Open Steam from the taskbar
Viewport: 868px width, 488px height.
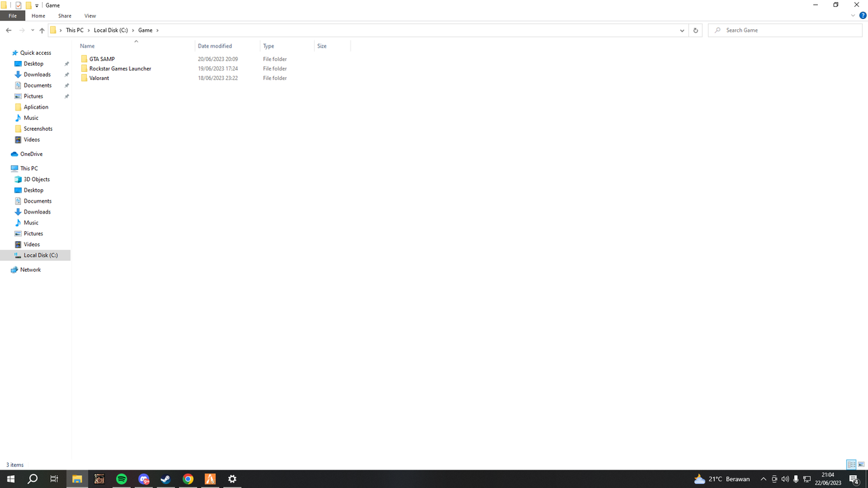(x=165, y=479)
